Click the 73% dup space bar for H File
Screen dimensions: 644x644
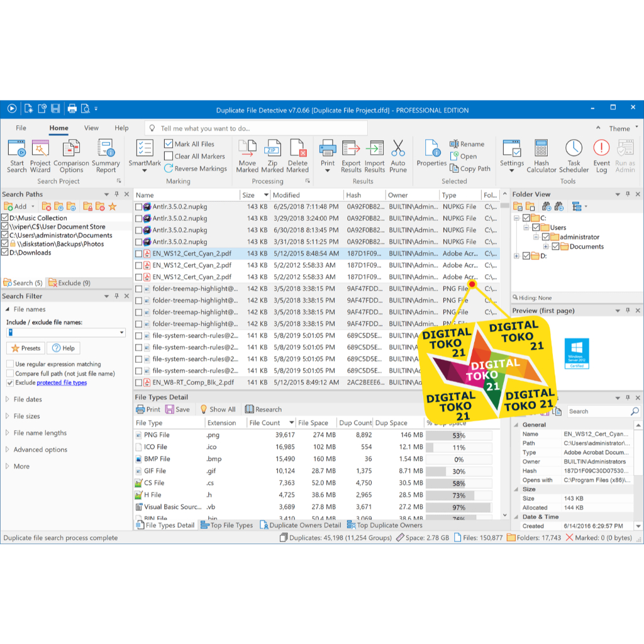[458, 496]
